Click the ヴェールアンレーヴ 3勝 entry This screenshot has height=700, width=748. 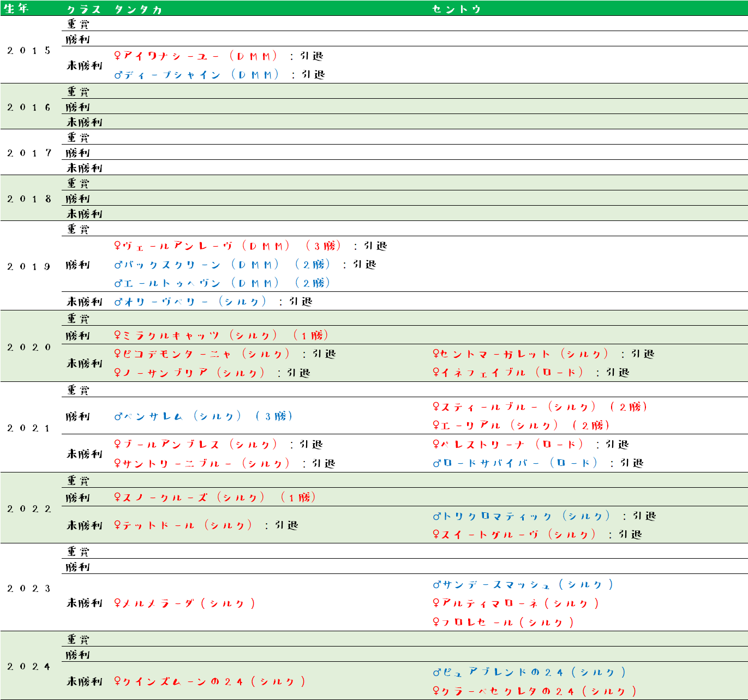click(228, 246)
